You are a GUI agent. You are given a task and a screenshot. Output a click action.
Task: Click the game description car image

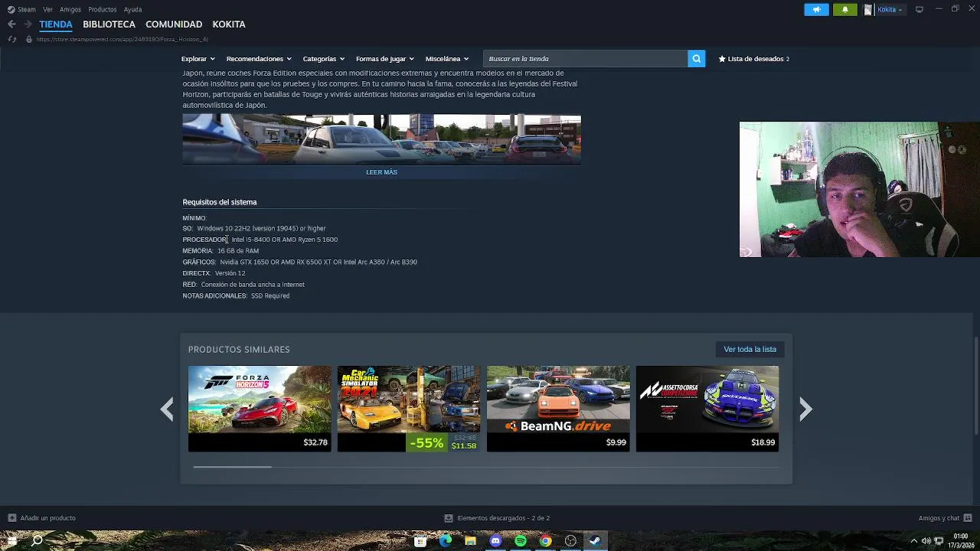[381, 139]
